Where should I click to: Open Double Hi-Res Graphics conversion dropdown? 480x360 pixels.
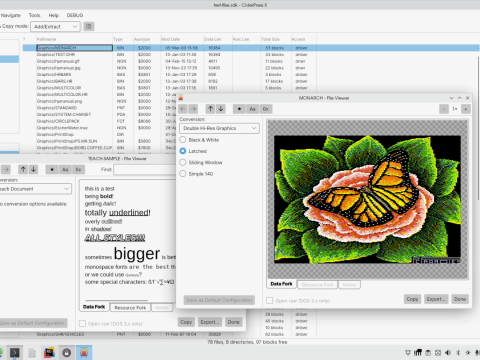[219, 128]
